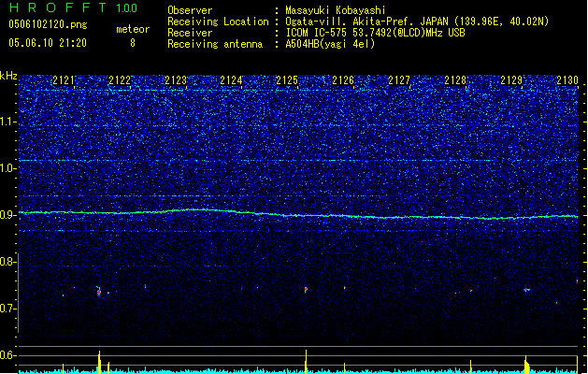This screenshot has height=374, width=588.
Task: Click the Receiving antenna label
Action: click(215, 44)
